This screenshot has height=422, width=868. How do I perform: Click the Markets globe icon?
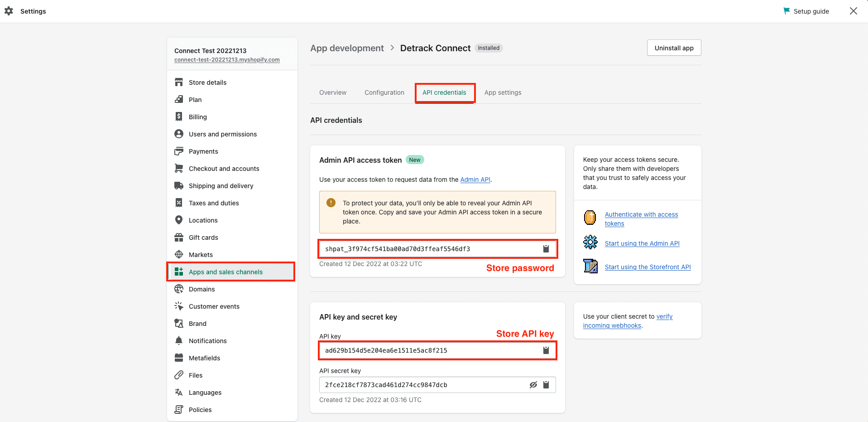click(179, 255)
